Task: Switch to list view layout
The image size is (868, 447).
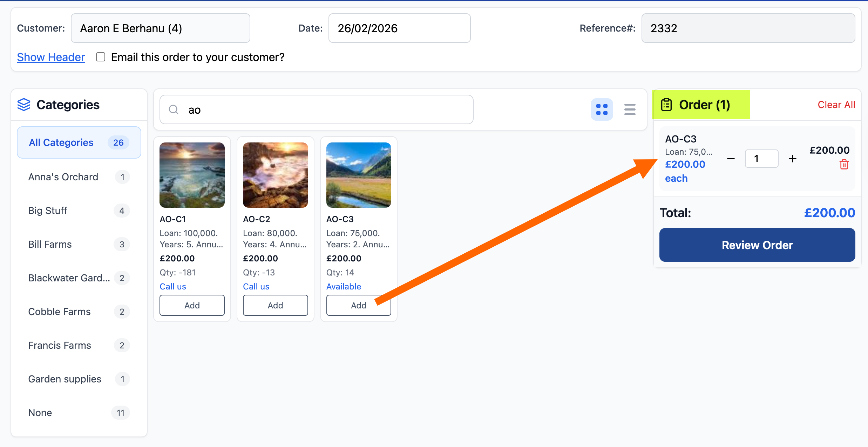Action: tap(630, 109)
